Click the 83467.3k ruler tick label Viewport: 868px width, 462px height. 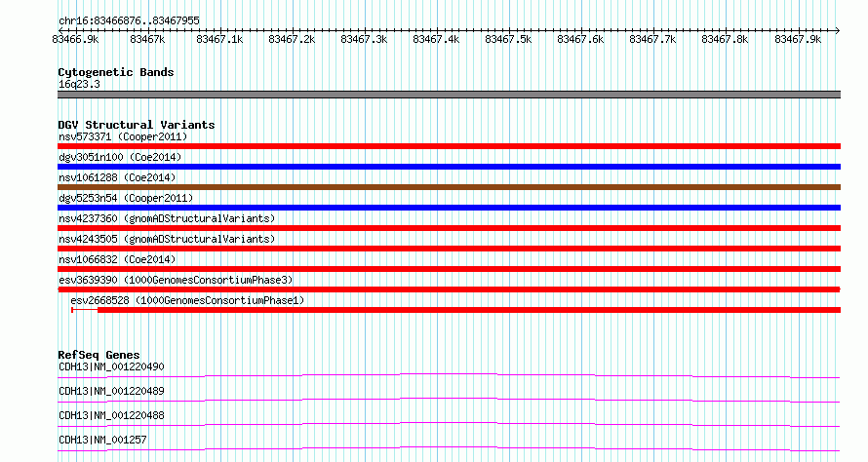click(364, 39)
